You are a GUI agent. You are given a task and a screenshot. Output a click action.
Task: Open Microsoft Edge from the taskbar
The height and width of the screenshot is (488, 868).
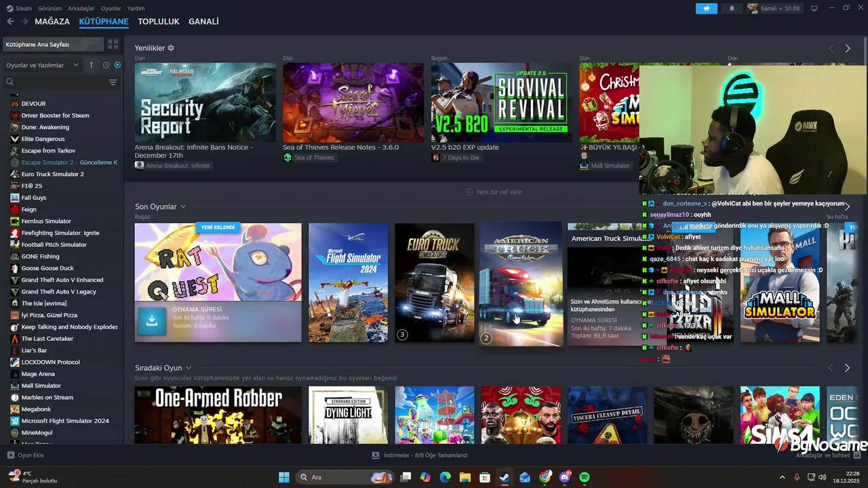tap(445, 477)
